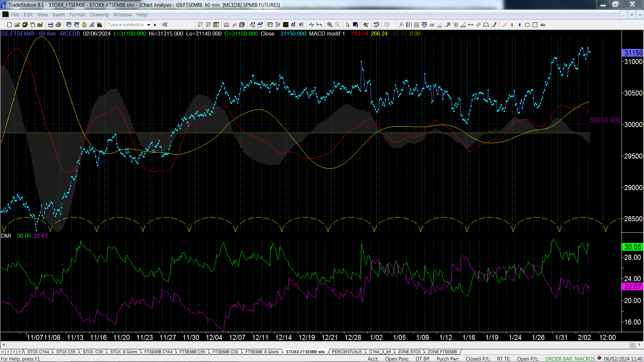Select the semicircle cycles drawing tool
Screen dimensions: 644x362
486,25
